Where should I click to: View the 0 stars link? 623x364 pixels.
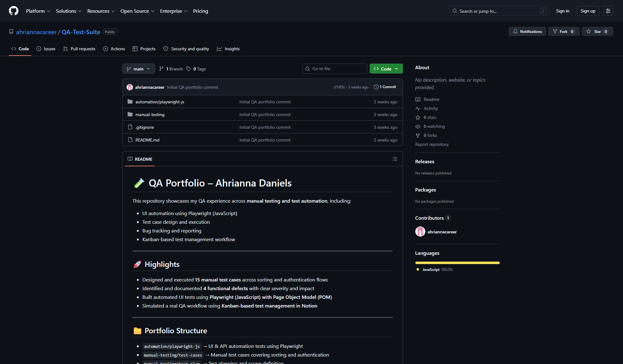426,117
